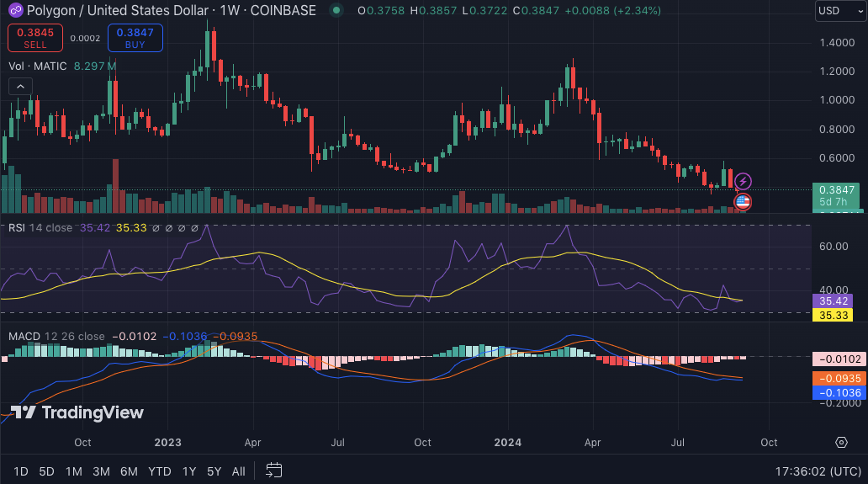This screenshot has height=484, width=868.
Task: Click the Polygon coin logo icon
Action: point(15,10)
